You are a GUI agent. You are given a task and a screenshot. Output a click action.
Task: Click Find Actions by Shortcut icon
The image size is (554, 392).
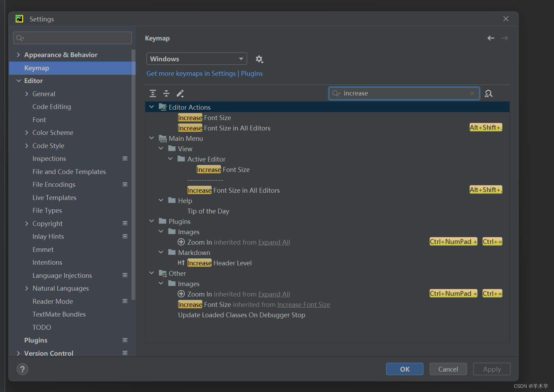tap(489, 93)
